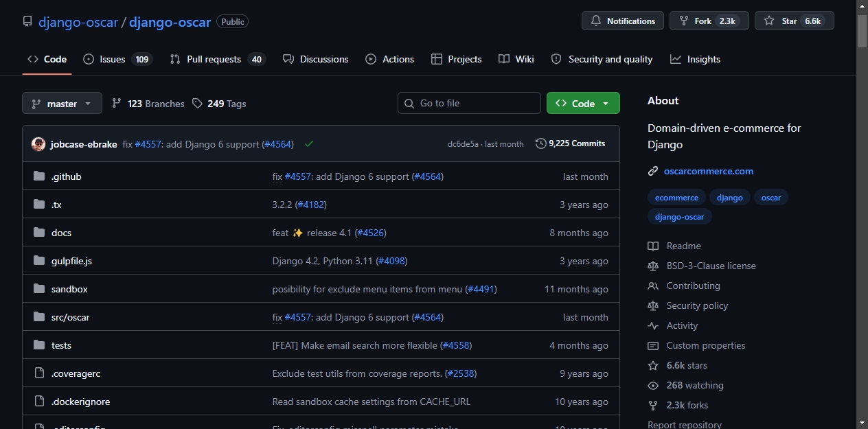Open the Issues tab

[117, 59]
